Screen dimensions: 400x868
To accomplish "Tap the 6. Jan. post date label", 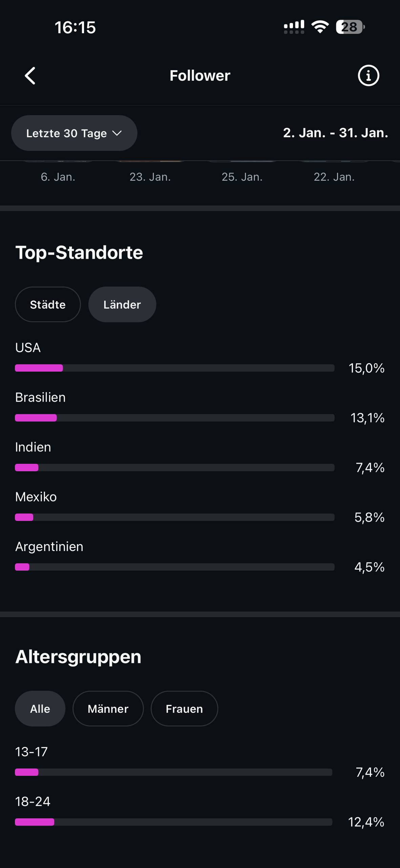I will click(58, 177).
